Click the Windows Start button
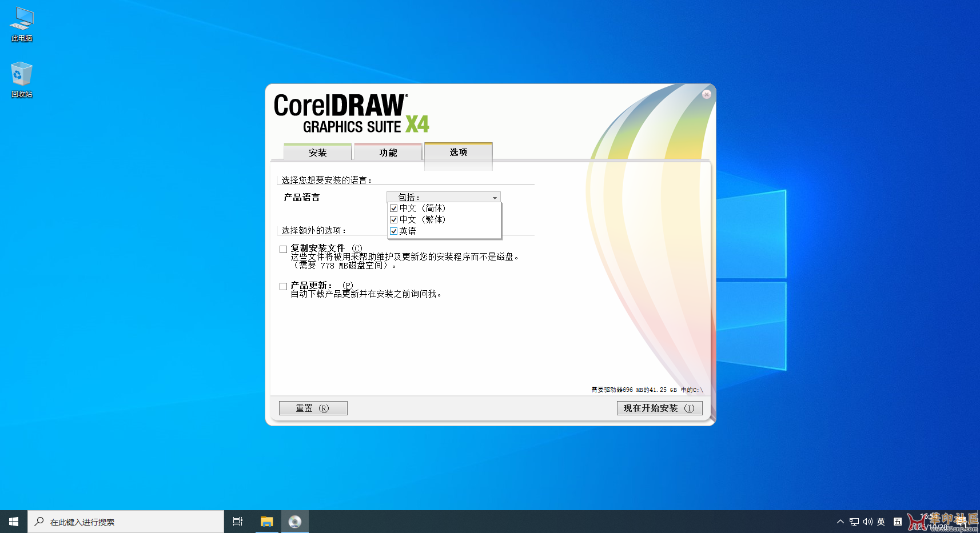Screen dimensions: 980x533 (x=13, y=521)
